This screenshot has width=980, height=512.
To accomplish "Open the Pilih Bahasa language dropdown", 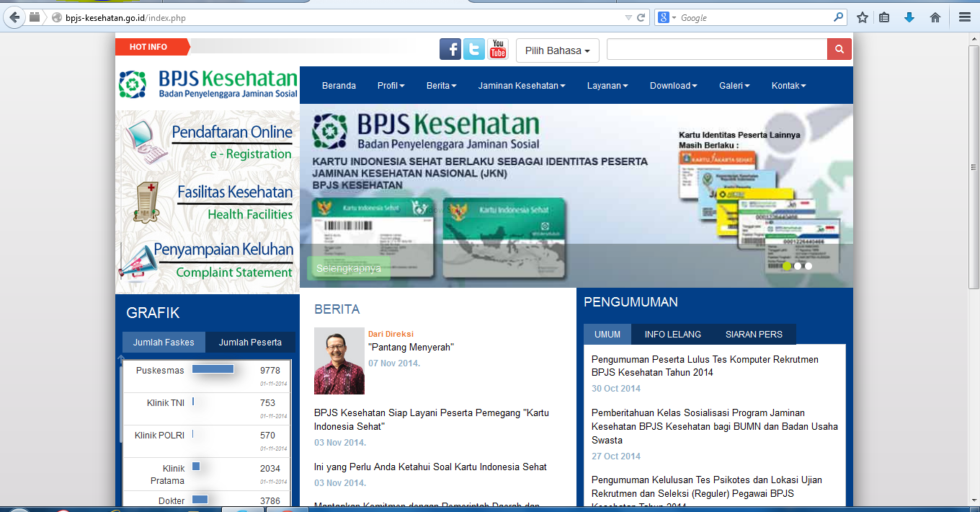I will click(558, 50).
